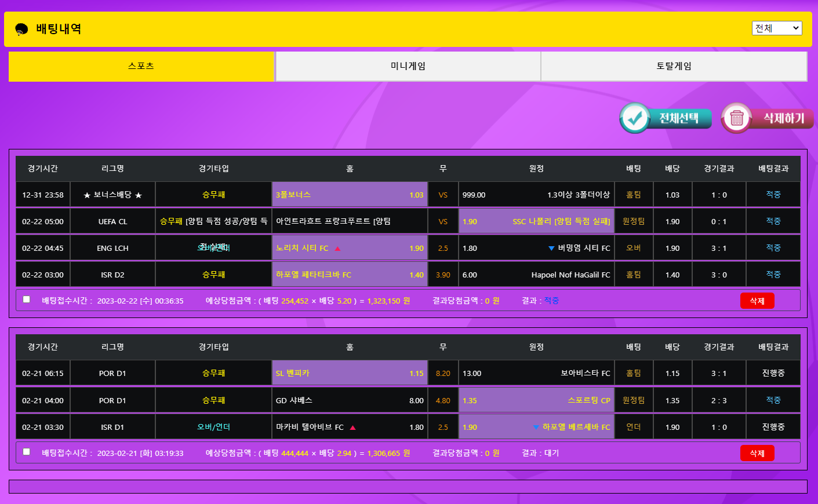818x504 pixels.
Task: Click the SSC 나폴리 away selection cell
Action: [x=536, y=221]
